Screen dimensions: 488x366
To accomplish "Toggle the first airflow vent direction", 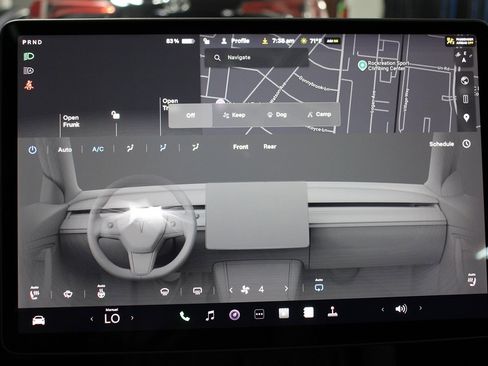I will (130, 148).
